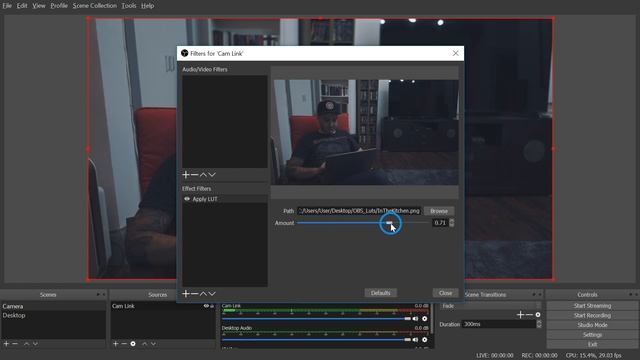Click the filter preview image
The image size is (640, 360).
[366, 132]
